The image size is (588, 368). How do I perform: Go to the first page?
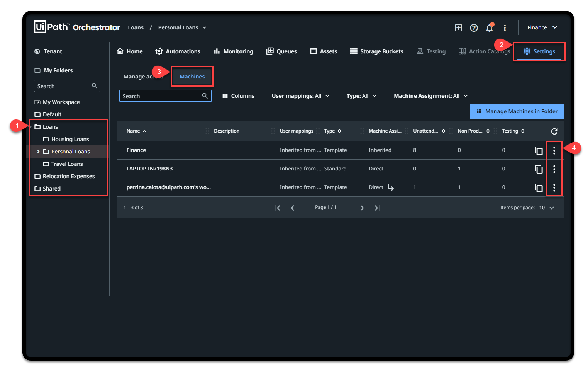coord(277,208)
